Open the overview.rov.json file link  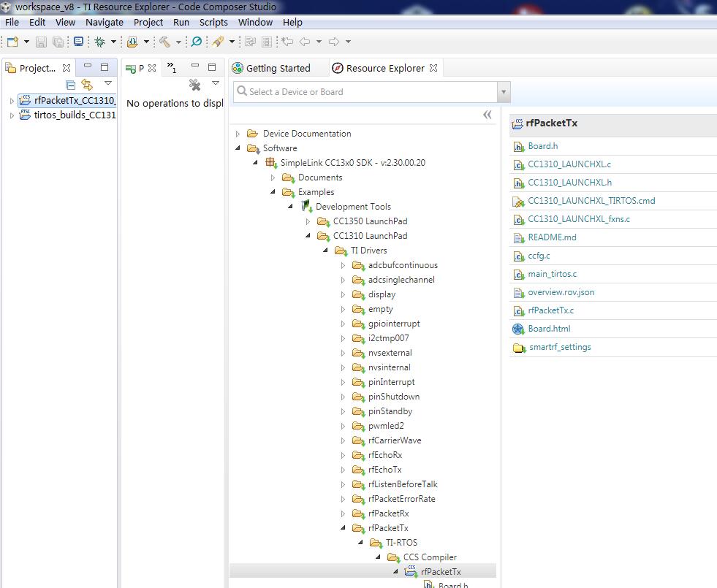coord(561,292)
